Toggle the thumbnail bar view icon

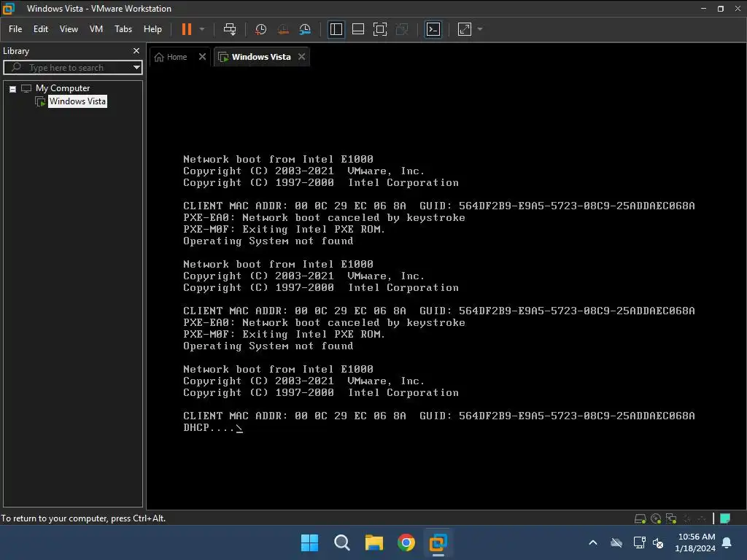point(358,29)
